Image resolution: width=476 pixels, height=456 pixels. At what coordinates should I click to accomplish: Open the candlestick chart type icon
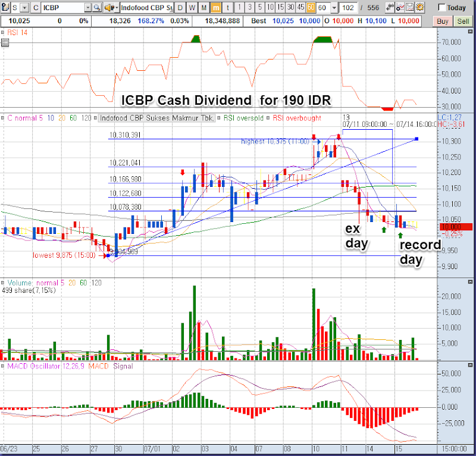[x=390, y=7]
